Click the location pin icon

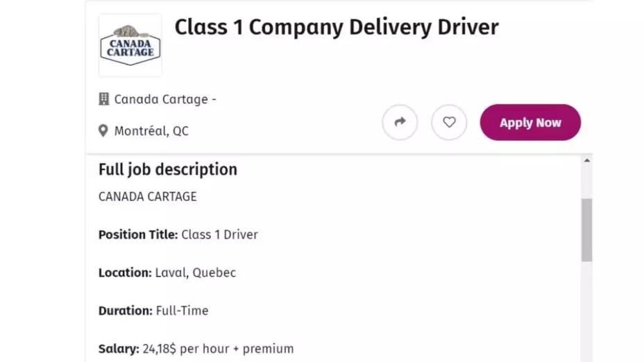pos(103,130)
